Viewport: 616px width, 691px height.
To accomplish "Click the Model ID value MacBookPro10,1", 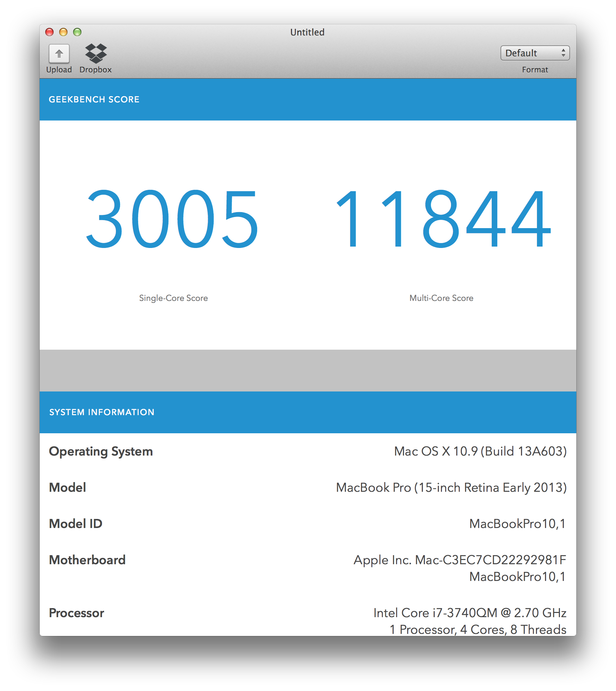I will pyautogui.click(x=518, y=524).
